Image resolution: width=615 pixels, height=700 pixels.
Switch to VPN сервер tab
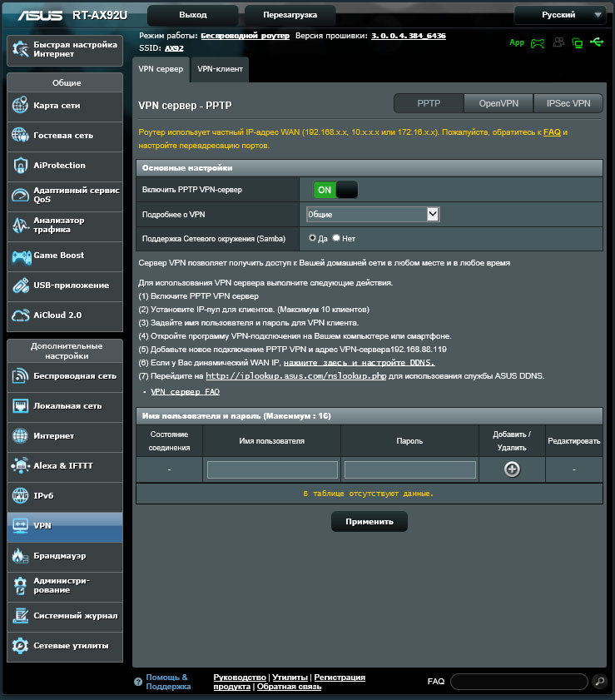pyautogui.click(x=161, y=69)
